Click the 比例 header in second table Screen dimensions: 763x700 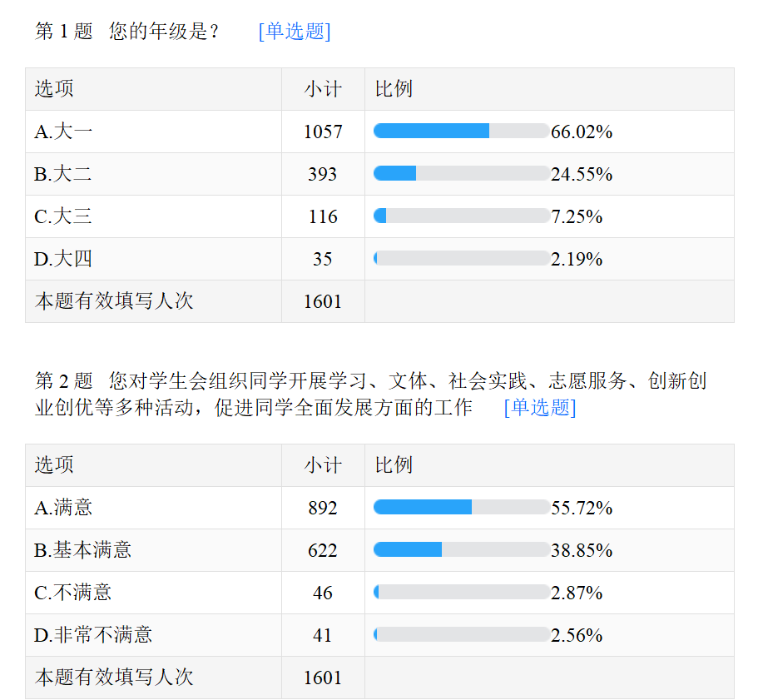[394, 465]
